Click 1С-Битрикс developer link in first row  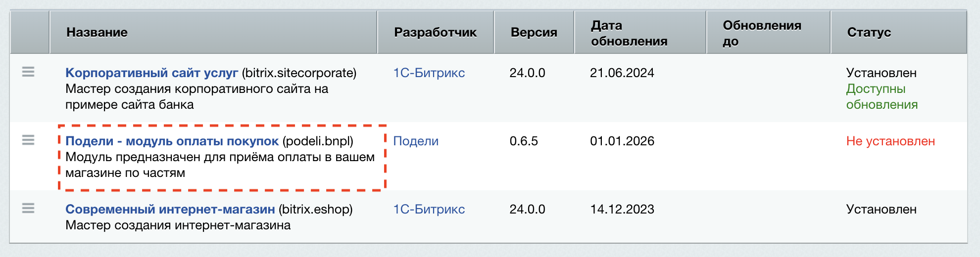tap(429, 73)
